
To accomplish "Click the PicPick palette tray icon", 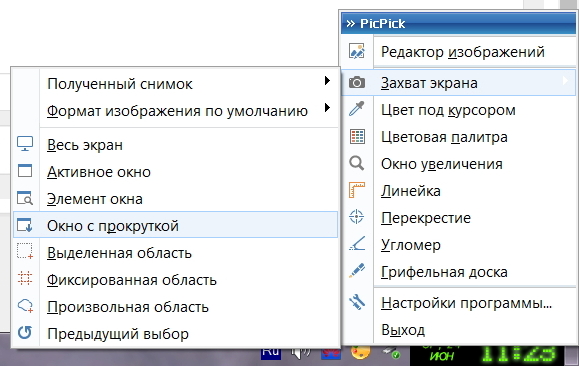I will [360, 353].
